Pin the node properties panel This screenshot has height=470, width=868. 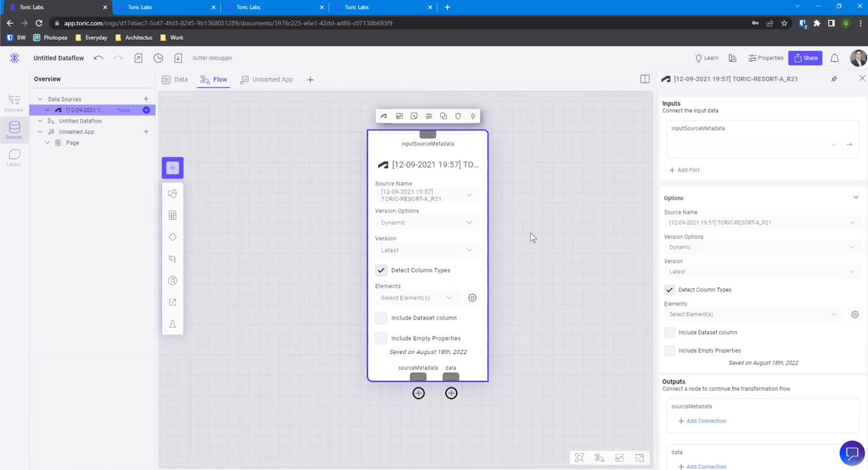click(x=834, y=79)
